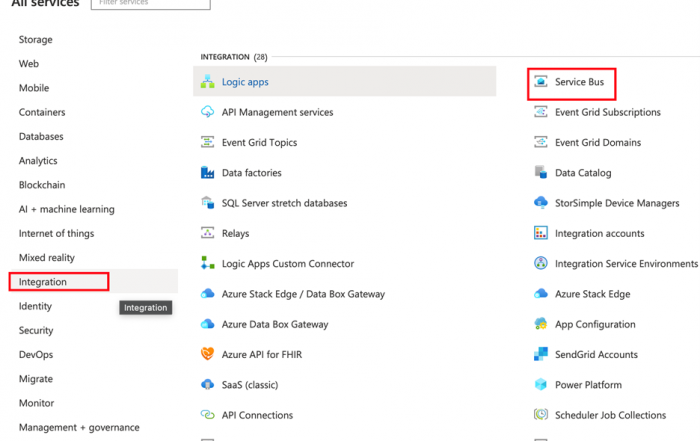Click the Azure Stack Edge cloud icon

[541, 294]
